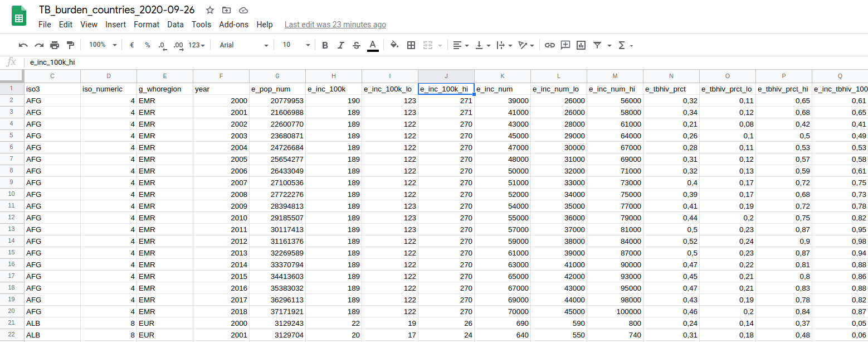This screenshot has height=342, width=868.
Task: Star the TB_burden_countries spreadsheet
Action: (210, 10)
